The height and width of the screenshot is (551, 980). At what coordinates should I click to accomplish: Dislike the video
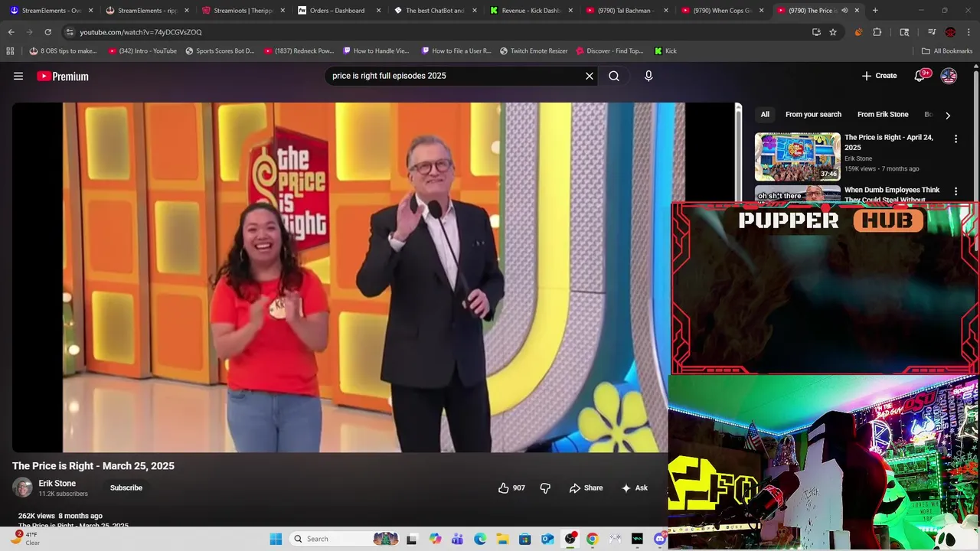click(x=545, y=487)
